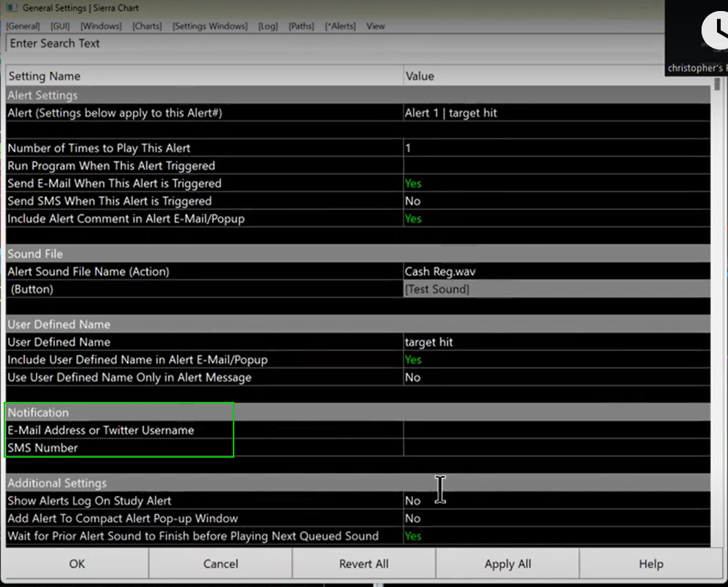Open the 'Alert 1 | target hit' alert selector
The height and width of the screenshot is (587, 728).
pos(557,113)
